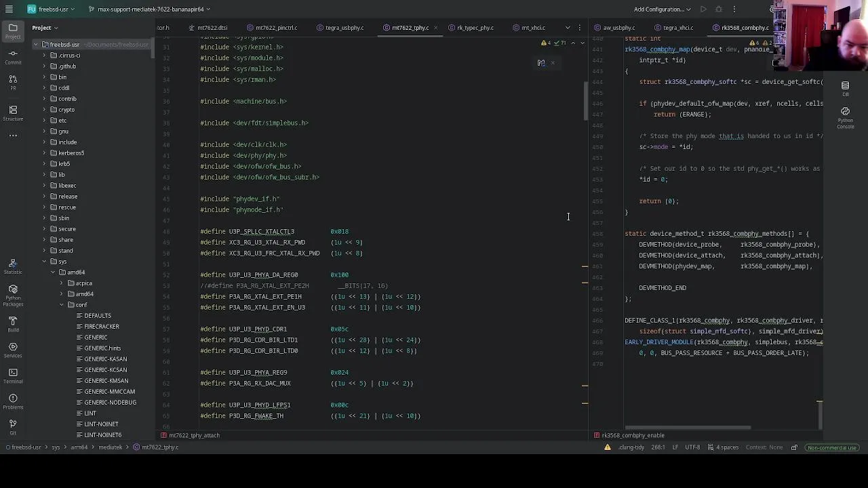Jump to next highlighted problem arrow
Viewport: 868px width, 488px height.
(x=582, y=43)
